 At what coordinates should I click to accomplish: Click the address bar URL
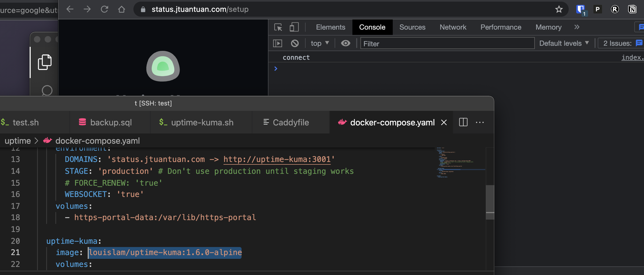tap(200, 9)
